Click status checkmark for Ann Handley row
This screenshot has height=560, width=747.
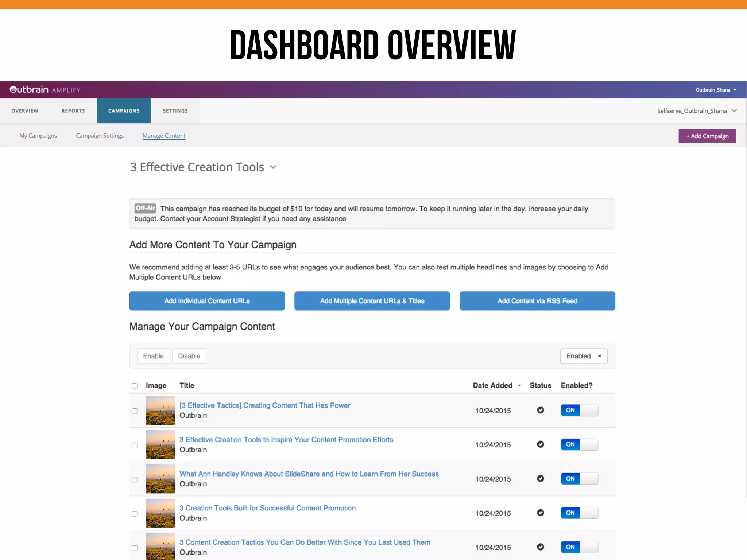541,479
